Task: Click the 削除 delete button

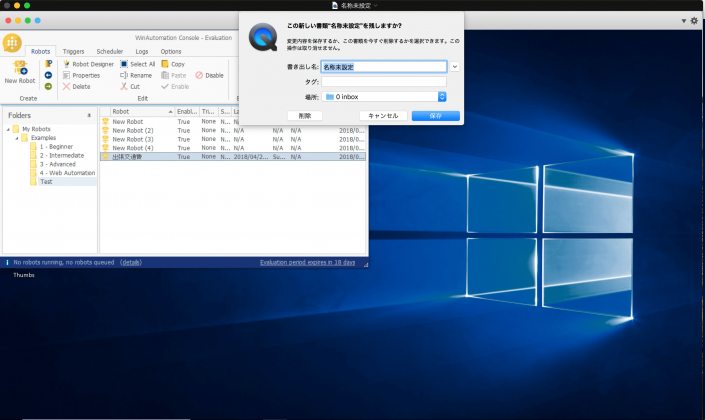Action: [x=305, y=116]
